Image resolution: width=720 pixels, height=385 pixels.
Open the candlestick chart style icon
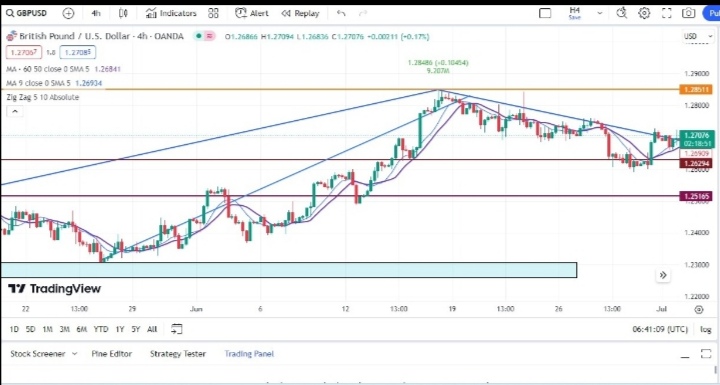tap(123, 13)
